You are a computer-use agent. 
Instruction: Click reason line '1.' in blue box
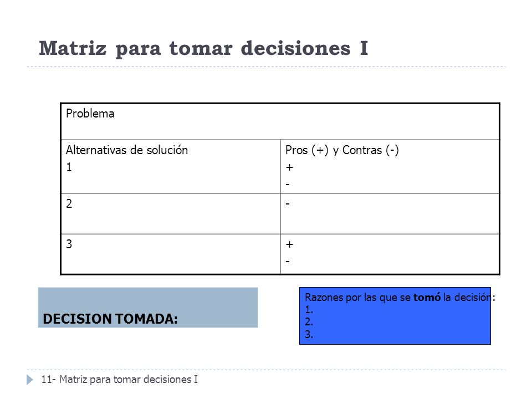[x=309, y=310]
